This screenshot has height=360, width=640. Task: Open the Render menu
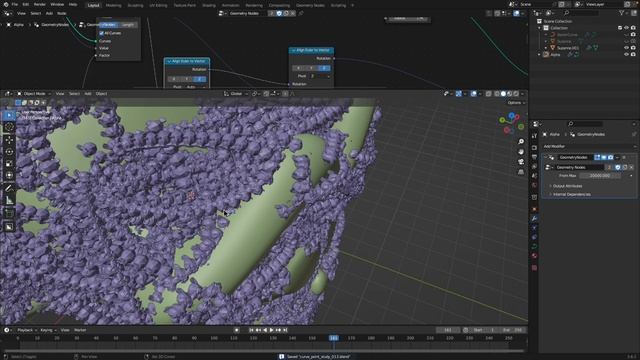pos(40,4)
